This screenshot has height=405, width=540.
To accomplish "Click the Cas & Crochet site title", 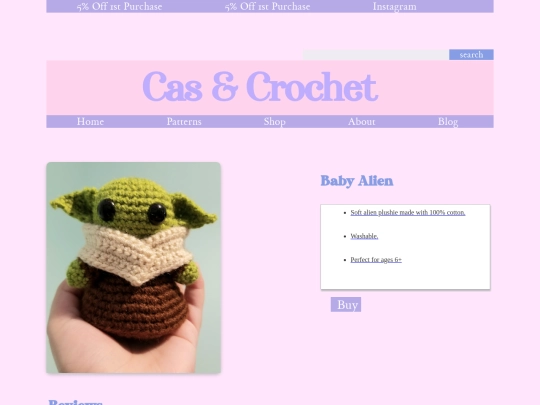I will (x=260, y=87).
